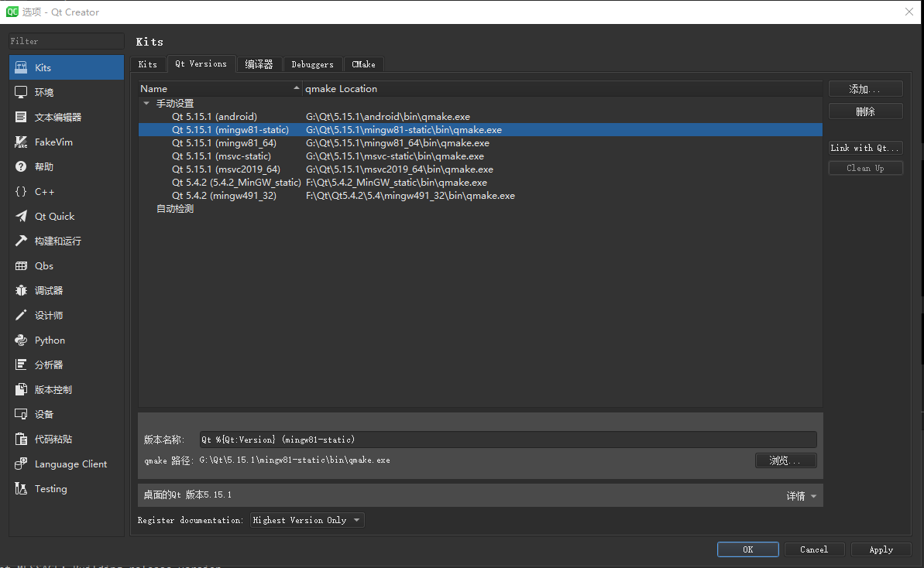Expand the 详情 panel
Image resolution: width=924 pixels, height=568 pixels.
click(x=802, y=495)
